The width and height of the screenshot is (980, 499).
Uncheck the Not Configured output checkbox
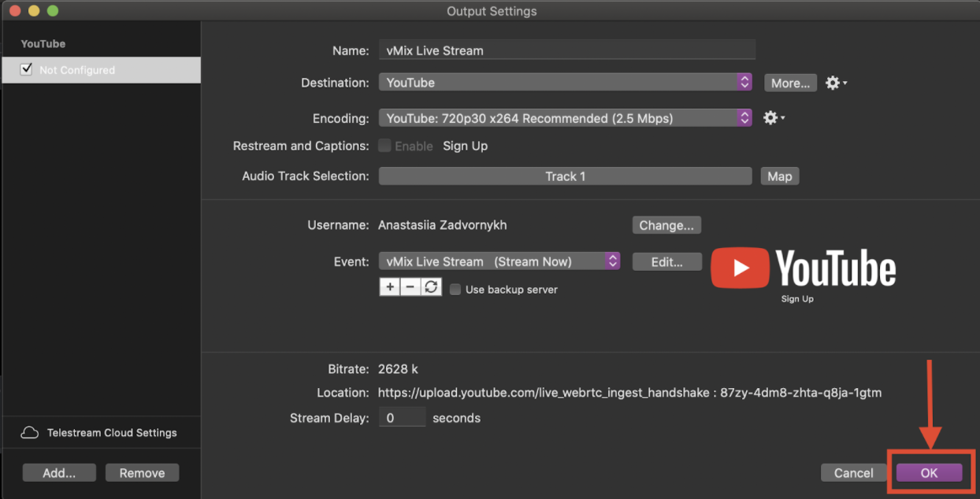27,69
